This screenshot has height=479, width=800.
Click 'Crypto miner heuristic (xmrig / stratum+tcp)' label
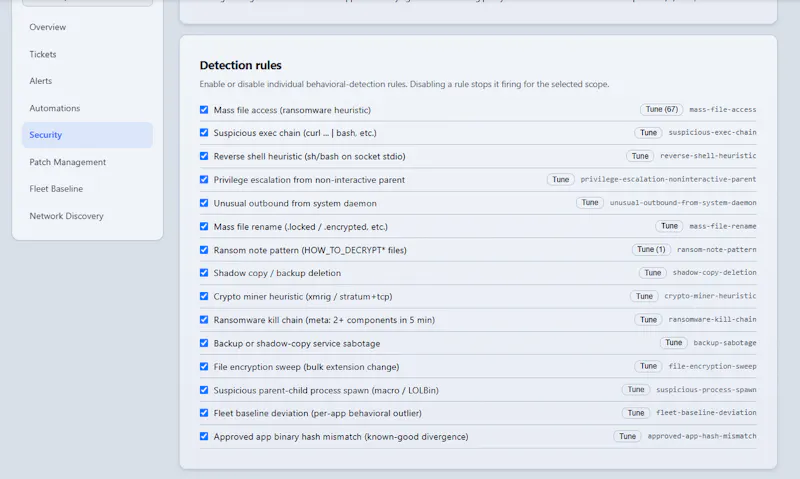[x=303, y=297]
